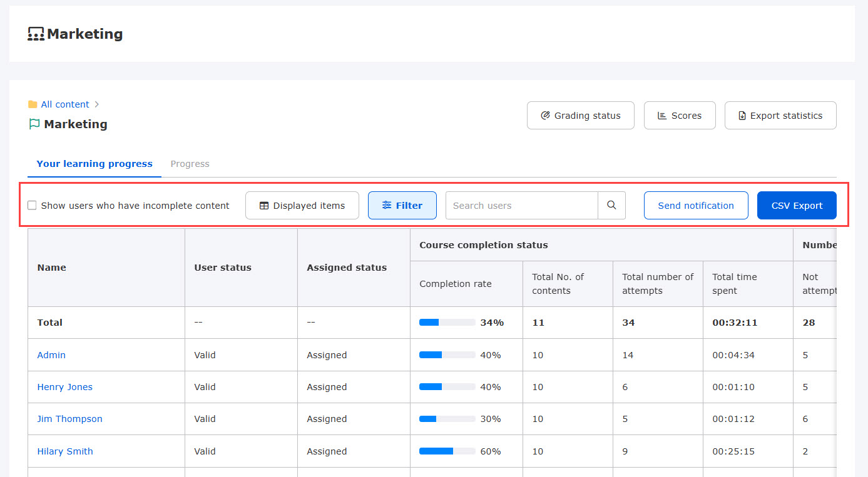Open Jim Thompson user details
This screenshot has width=868, height=477.
click(x=69, y=419)
